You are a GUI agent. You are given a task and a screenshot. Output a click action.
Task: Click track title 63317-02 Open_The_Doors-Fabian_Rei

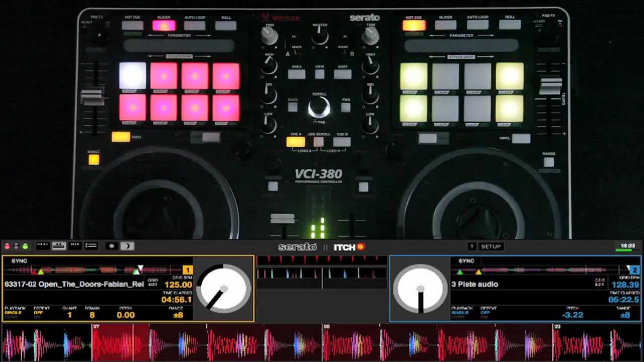(x=74, y=284)
